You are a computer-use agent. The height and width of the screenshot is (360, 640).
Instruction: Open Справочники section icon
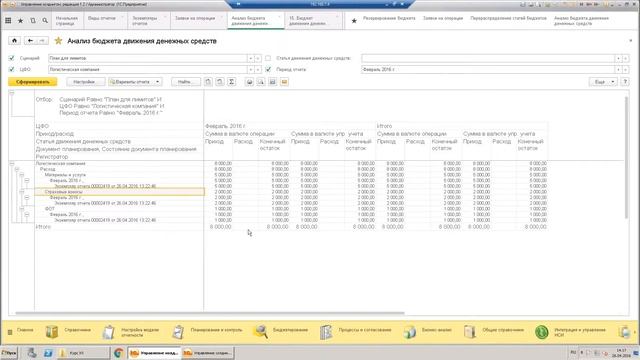coord(52,332)
